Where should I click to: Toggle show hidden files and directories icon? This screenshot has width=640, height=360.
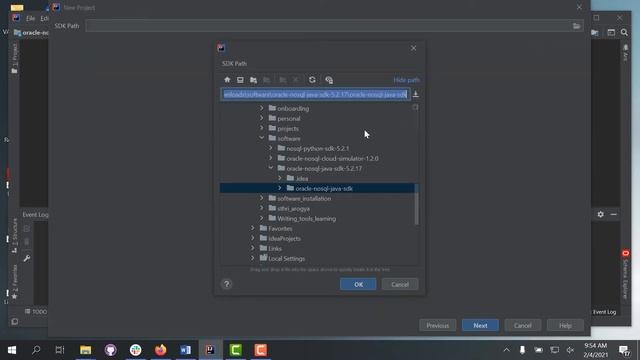coord(329,80)
